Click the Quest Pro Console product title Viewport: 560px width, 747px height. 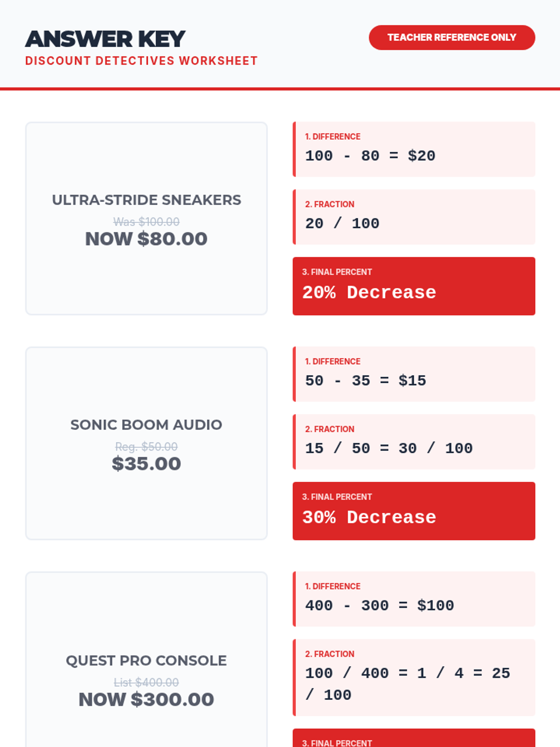pos(147,661)
